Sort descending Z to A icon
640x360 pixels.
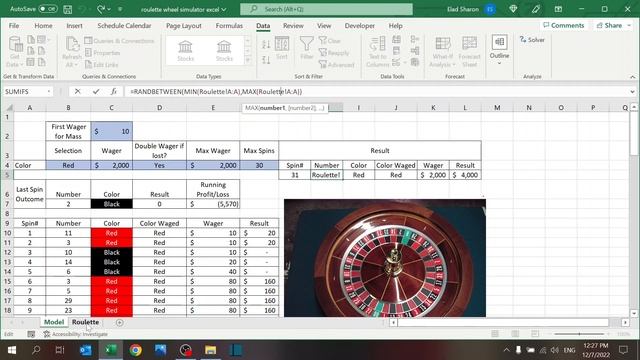(x=266, y=60)
